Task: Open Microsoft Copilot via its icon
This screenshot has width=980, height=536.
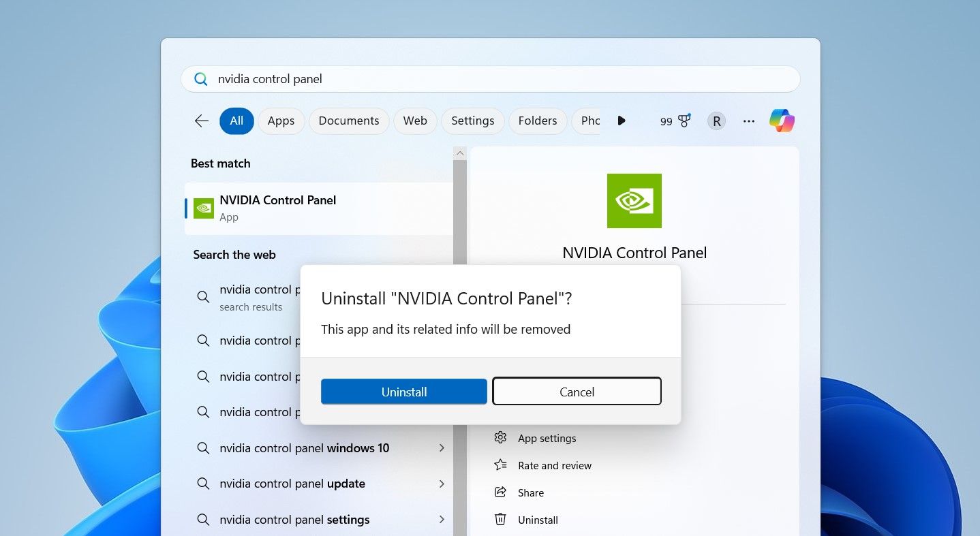Action: (x=782, y=121)
